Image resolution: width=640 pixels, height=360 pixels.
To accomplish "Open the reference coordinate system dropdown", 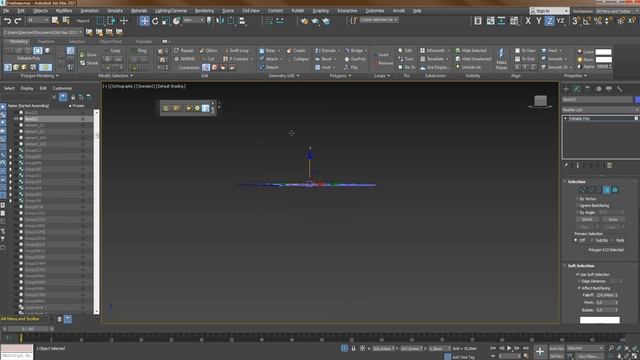I will 193,20.
